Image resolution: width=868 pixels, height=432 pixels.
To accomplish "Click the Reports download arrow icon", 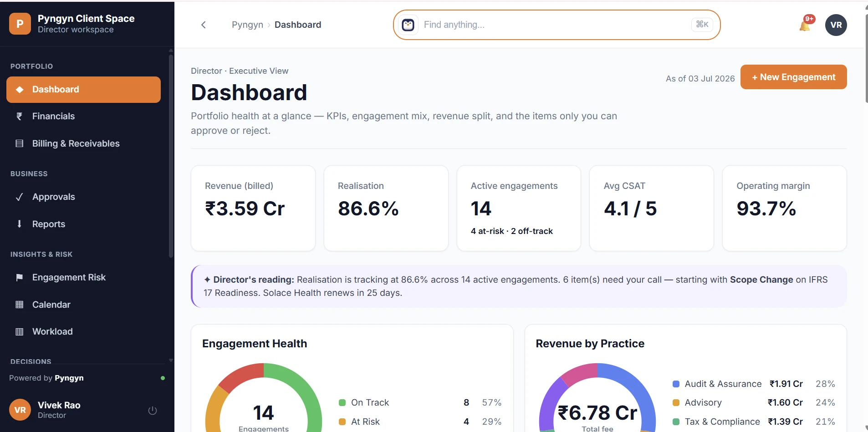I will [x=20, y=224].
